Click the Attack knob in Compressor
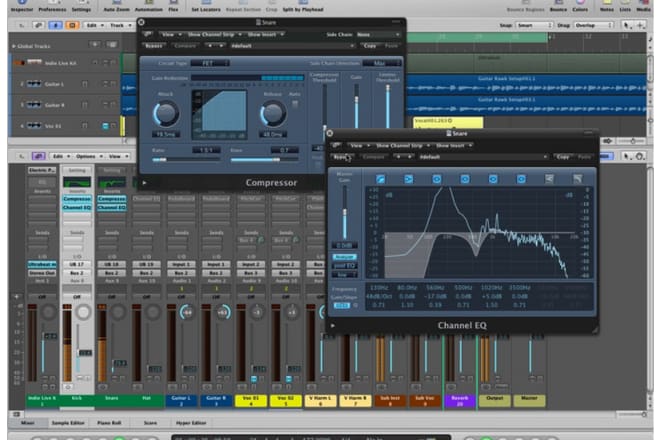The width and height of the screenshot is (660, 440). (165, 114)
